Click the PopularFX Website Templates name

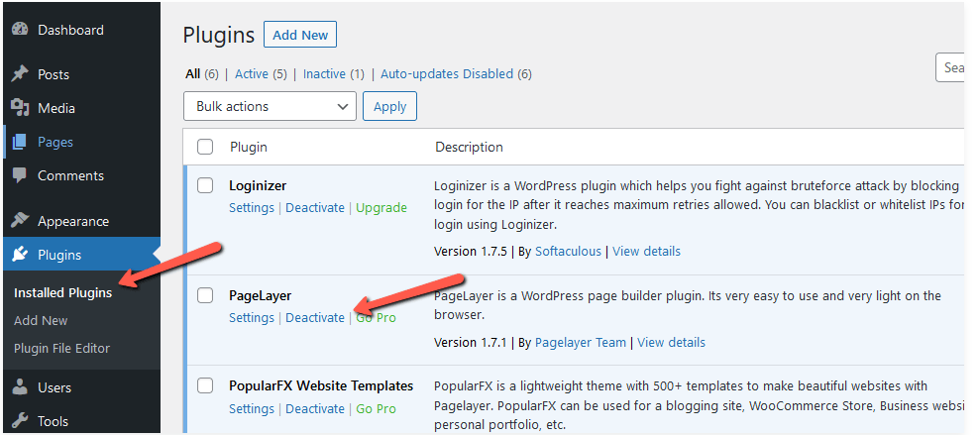(x=321, y=386)
